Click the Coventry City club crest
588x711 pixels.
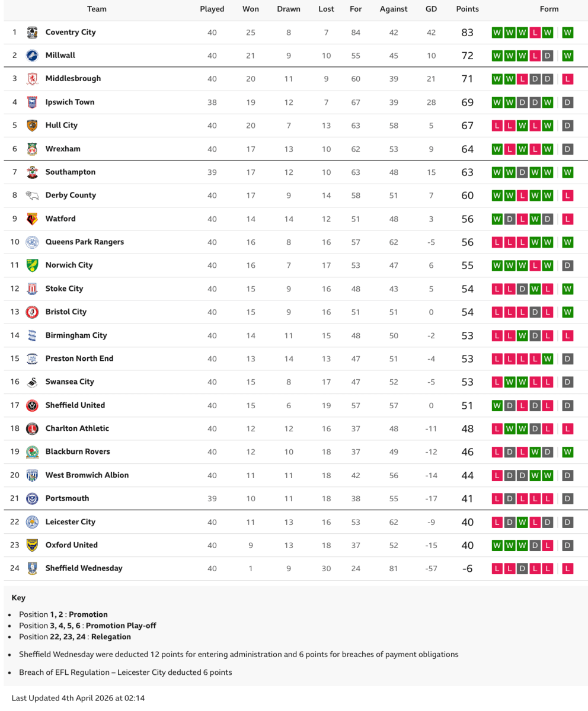(x=33, y=33)
